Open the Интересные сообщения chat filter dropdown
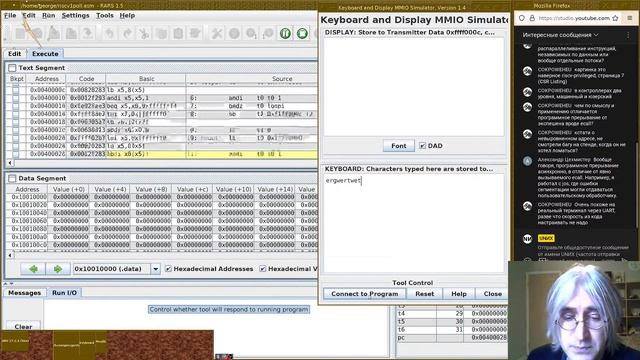 click(x=560, y=35)
